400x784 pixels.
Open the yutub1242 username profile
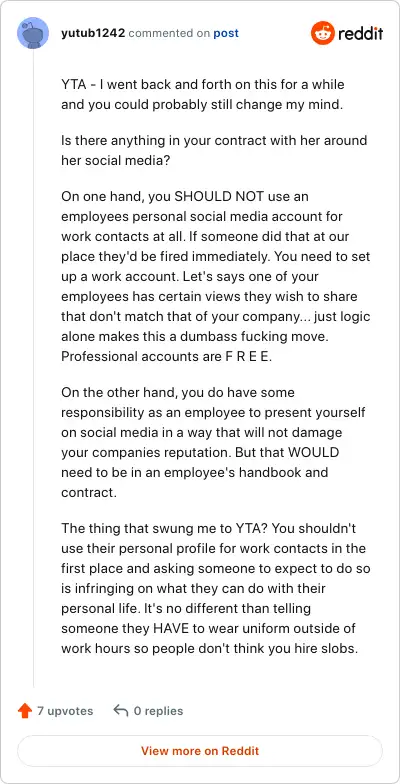coord(93,34)
